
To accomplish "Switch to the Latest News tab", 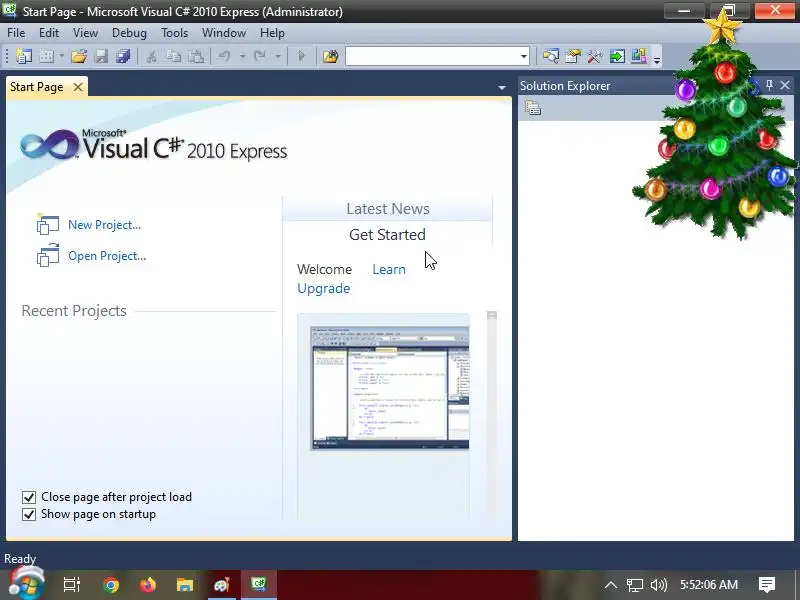I will (388, 209).
